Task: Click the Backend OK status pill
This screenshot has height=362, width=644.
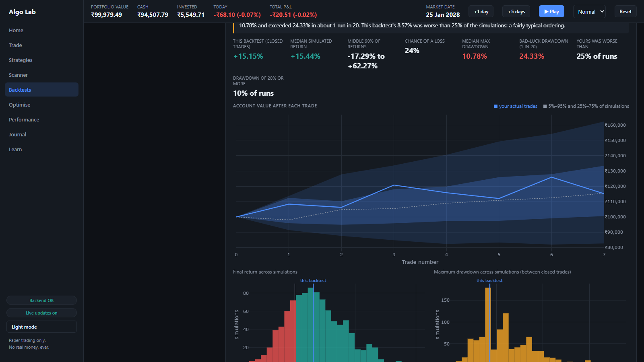Action: point(41,300)
